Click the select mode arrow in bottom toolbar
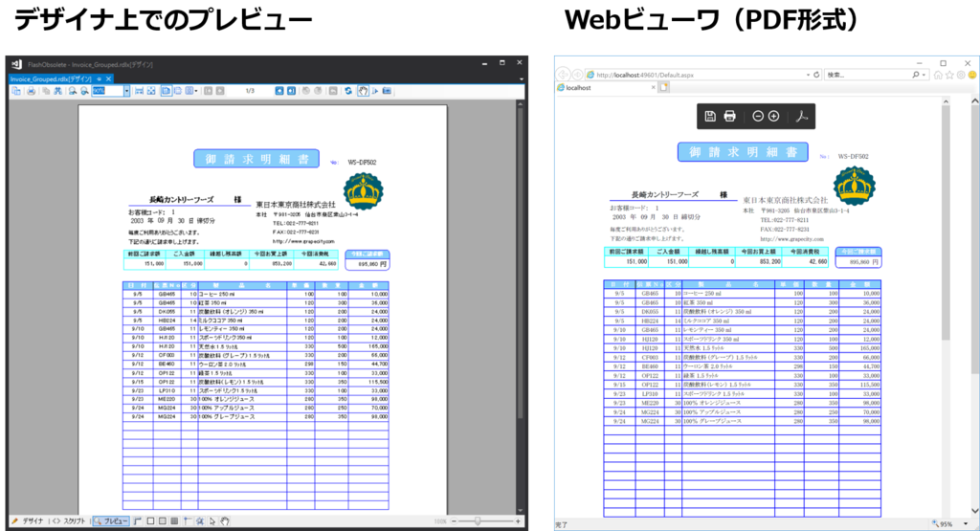This screenshot has width=980, height=531. 212,521
